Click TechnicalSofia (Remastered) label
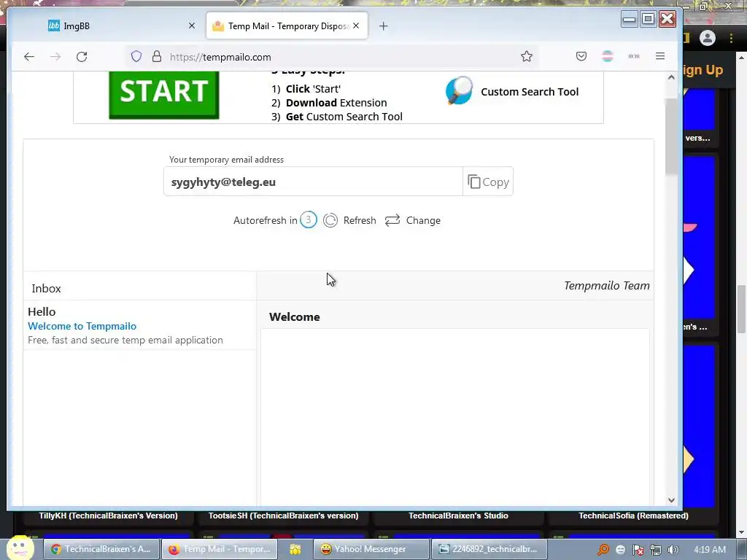Screen dimensions: 747x560 point(633,516)
